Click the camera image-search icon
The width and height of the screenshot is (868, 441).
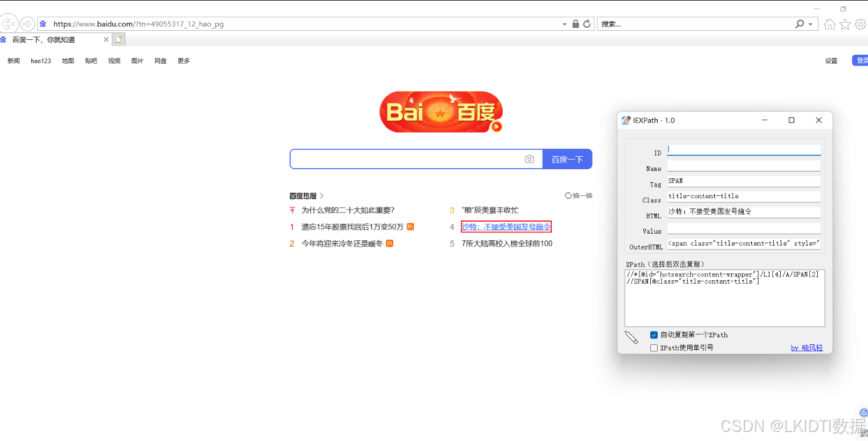click(529, 159)
